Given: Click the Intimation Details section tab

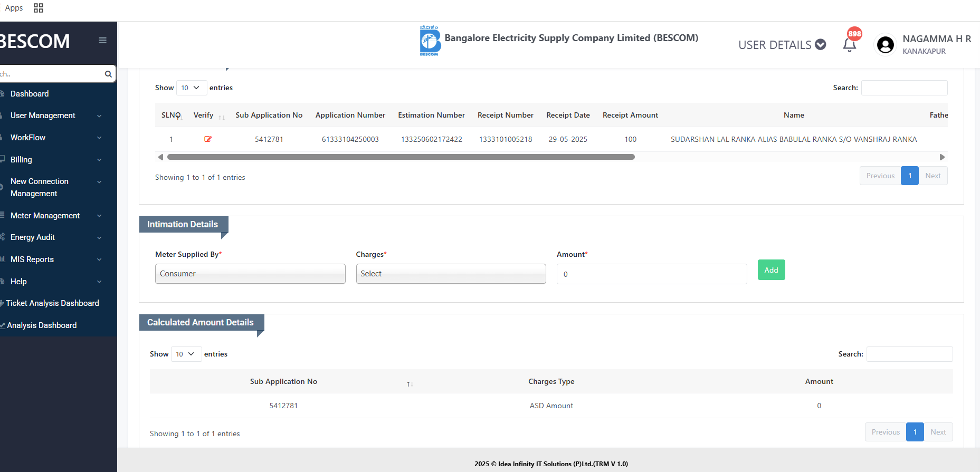Looking at the screenshot, I should click(x=183, y=224).
